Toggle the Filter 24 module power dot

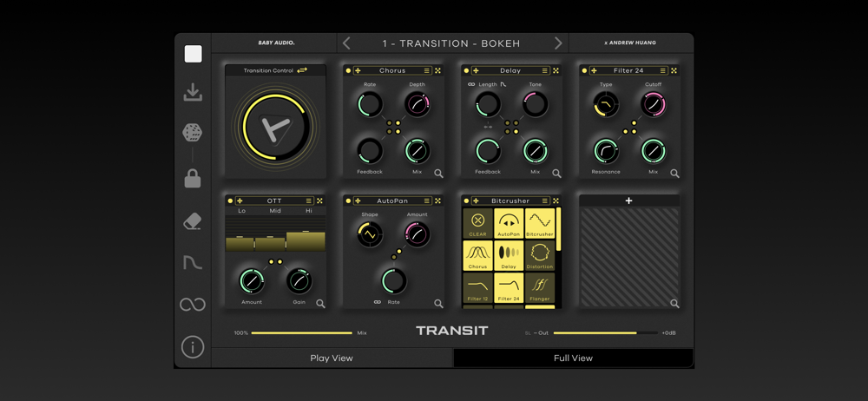[x=584, y=70]
